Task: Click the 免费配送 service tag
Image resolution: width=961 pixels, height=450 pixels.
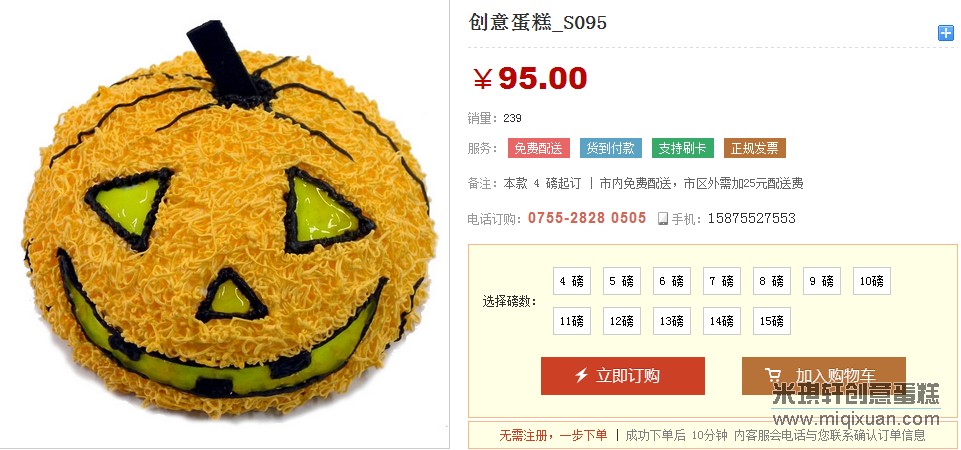Action: 539,148
